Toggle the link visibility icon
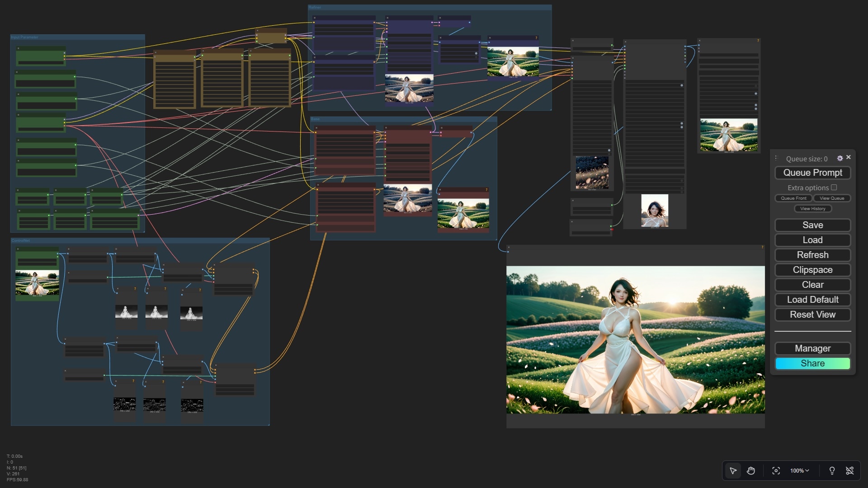 850,471
